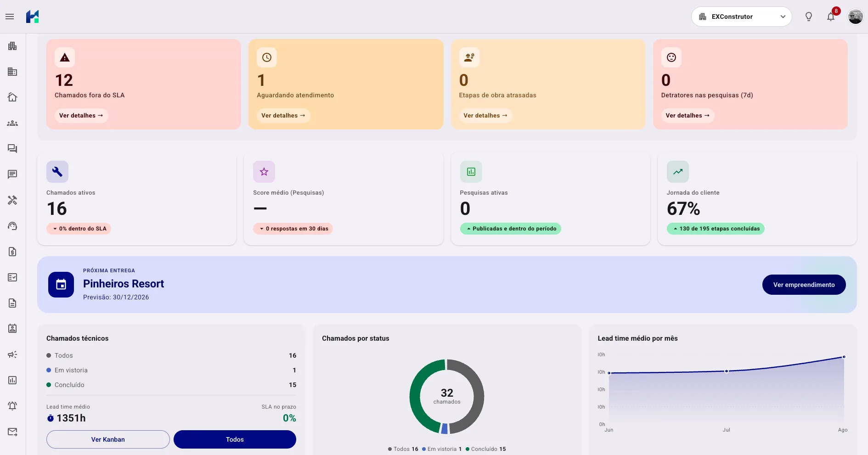The width and height of the screenshot is (868, 455).
Task: View details for Chamados fora do SLA
Action: 81,116
